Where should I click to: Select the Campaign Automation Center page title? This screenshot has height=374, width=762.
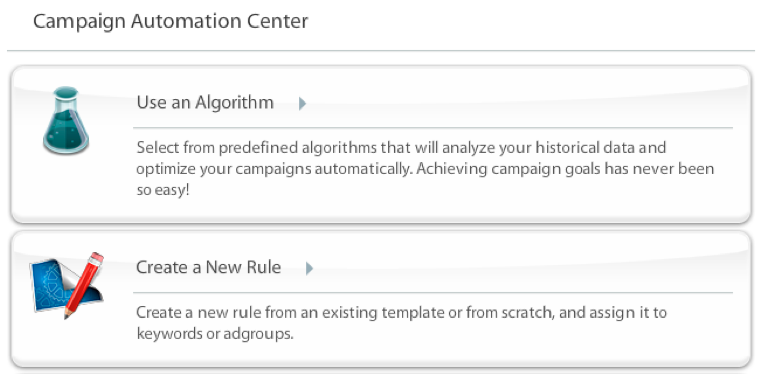[x=171, y=22]
